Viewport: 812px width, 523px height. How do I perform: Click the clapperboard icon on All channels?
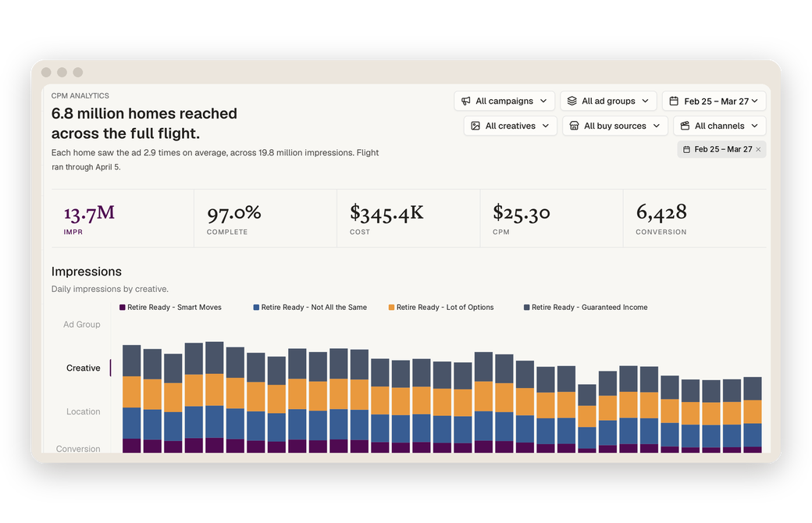685,126
